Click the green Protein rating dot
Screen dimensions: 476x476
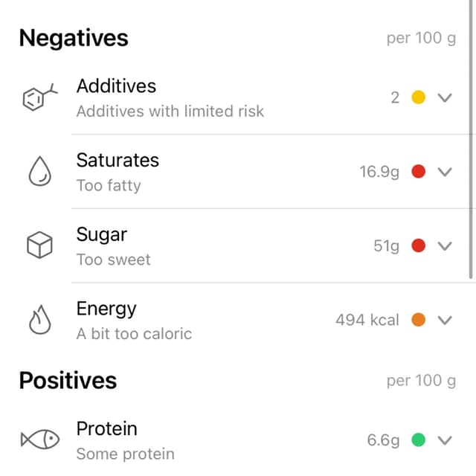point(418,440)
